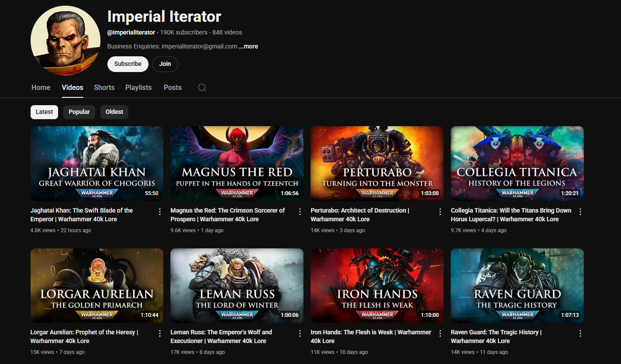Screen dimensions: 621x364
Task: Switch to the Home tab
Action: 41,88
